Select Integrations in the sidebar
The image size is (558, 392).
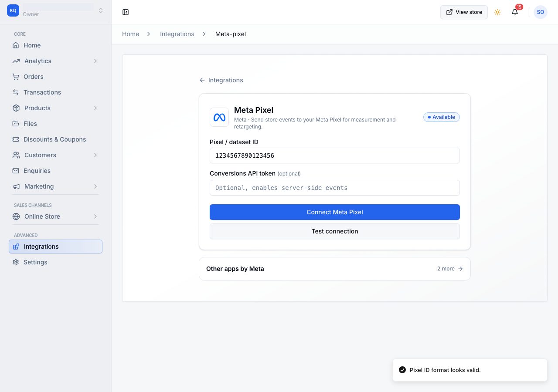(x=55, y=247)
